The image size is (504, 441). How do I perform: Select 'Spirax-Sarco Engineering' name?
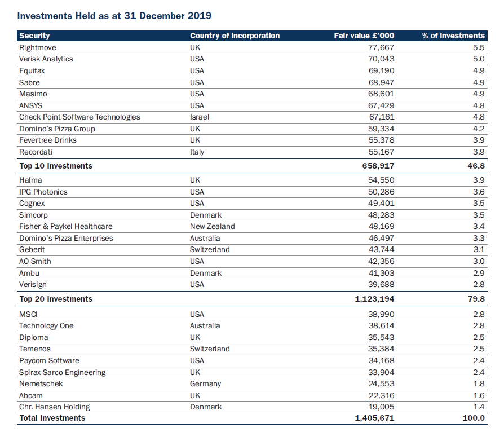pos(63,372)
